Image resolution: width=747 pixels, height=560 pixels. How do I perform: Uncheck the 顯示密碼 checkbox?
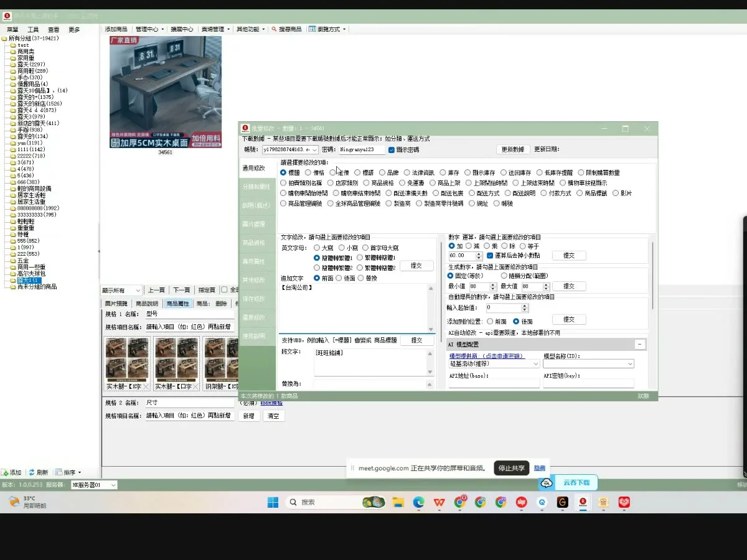pyautogui.click(x=392, y=150)
